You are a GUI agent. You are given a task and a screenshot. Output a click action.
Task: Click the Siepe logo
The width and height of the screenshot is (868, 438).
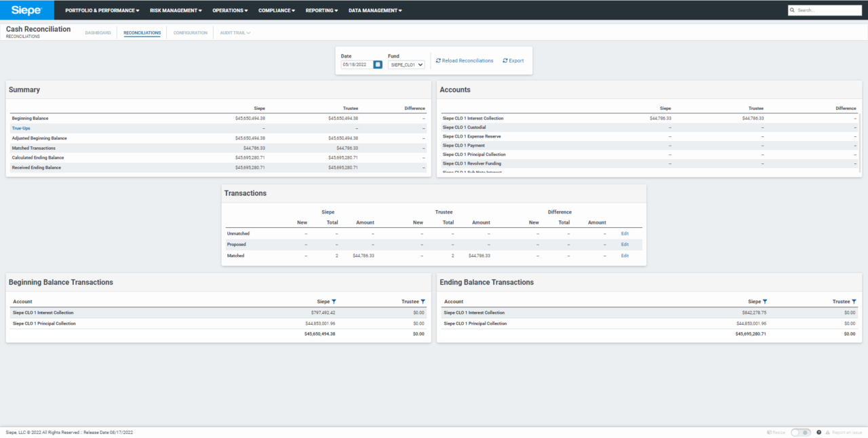(x=26, y=10)
